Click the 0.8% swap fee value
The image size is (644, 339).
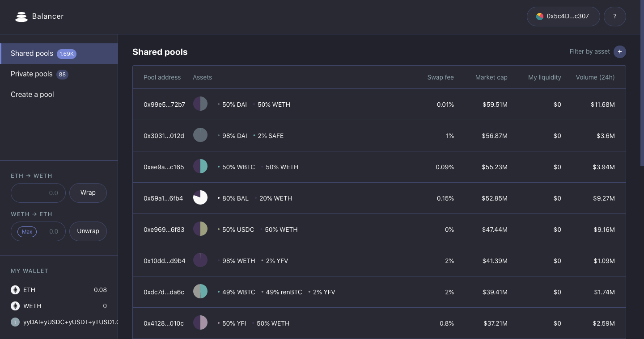pos(447,323)
